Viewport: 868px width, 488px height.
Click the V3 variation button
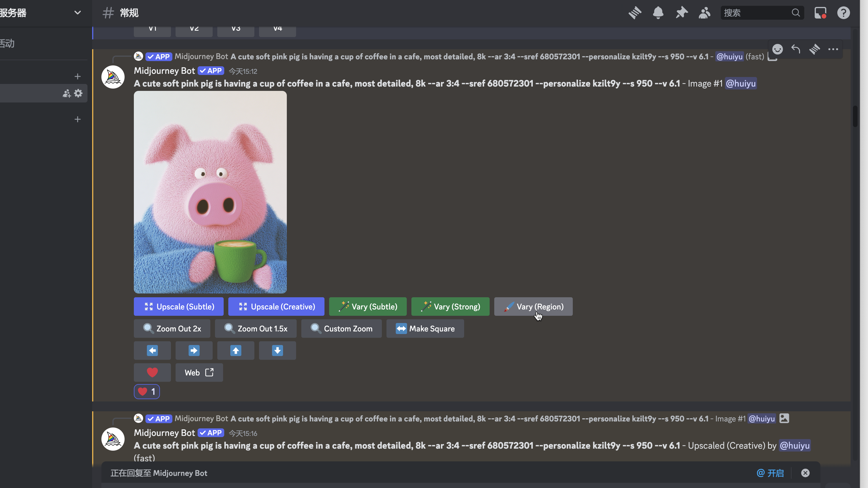click(x=236, y=31)
